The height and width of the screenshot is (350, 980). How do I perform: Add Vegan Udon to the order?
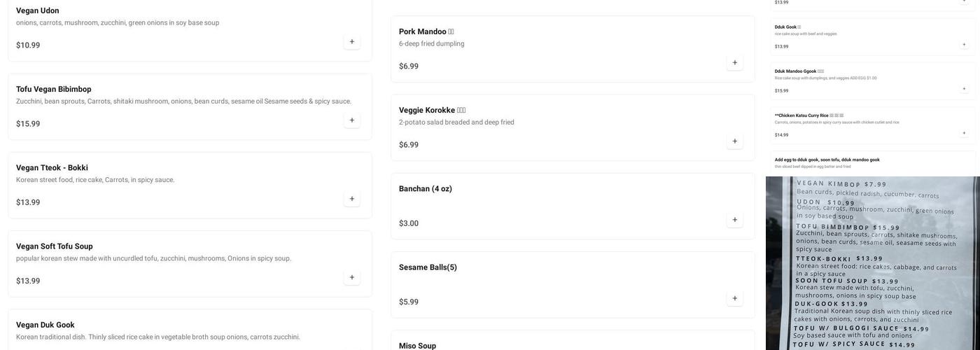click(x=351, y=42)
